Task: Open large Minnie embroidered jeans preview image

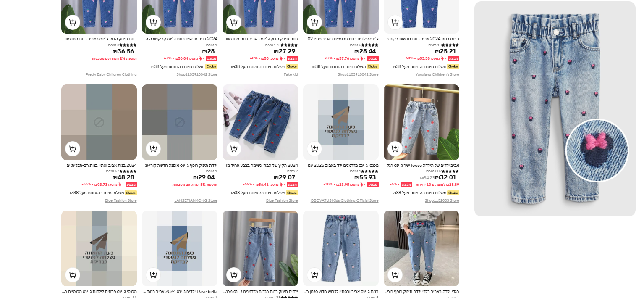Action: click(555, 109)
